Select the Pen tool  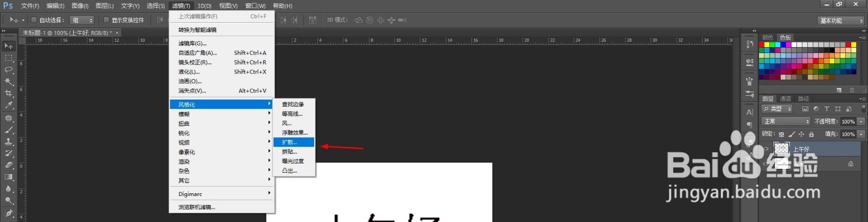coord(8,213)
